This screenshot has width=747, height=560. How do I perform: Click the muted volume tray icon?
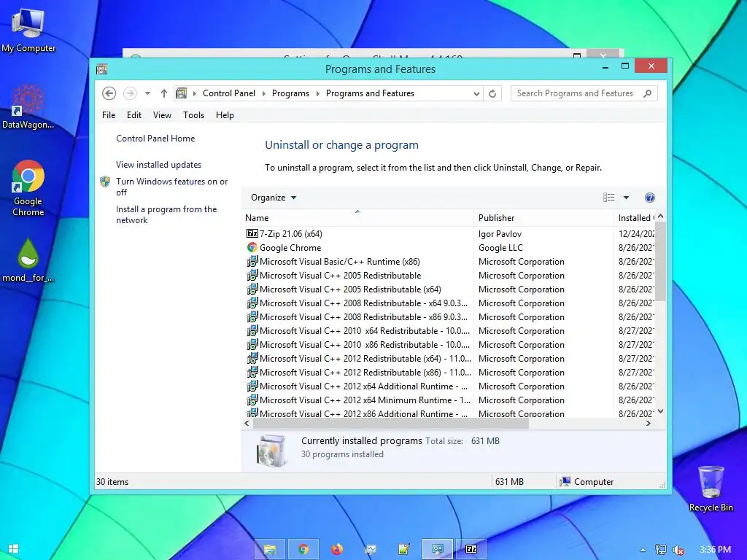[678, 550]
